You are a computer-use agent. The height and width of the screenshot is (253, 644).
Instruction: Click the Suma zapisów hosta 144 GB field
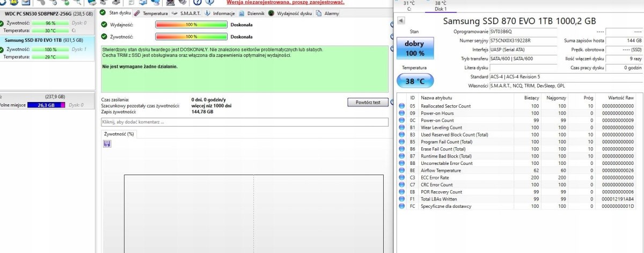point(625,41)
